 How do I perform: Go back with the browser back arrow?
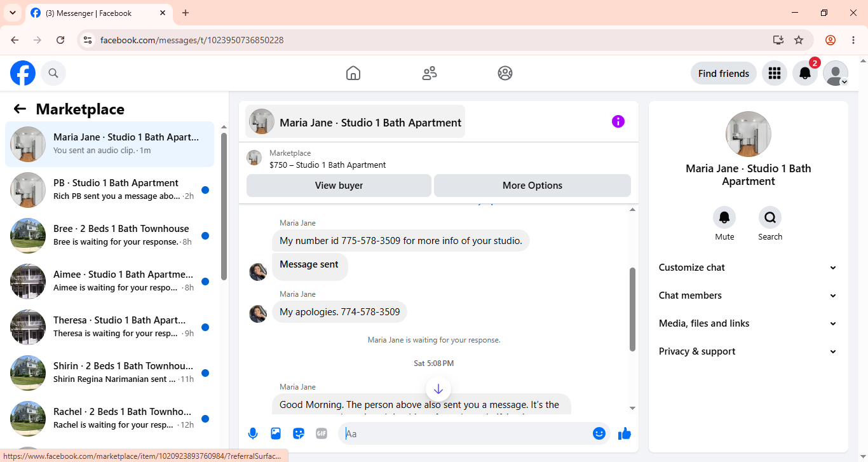[15, 40]
